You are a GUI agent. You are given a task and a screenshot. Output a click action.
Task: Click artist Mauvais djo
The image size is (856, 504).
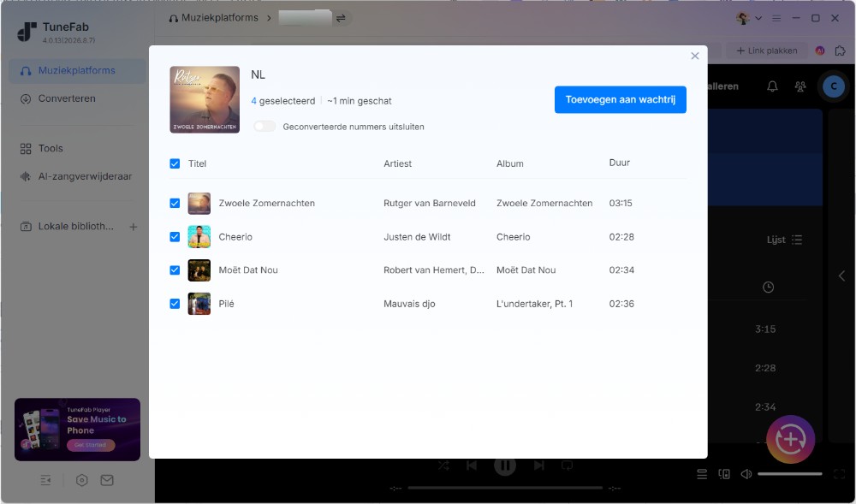(409, 304)
